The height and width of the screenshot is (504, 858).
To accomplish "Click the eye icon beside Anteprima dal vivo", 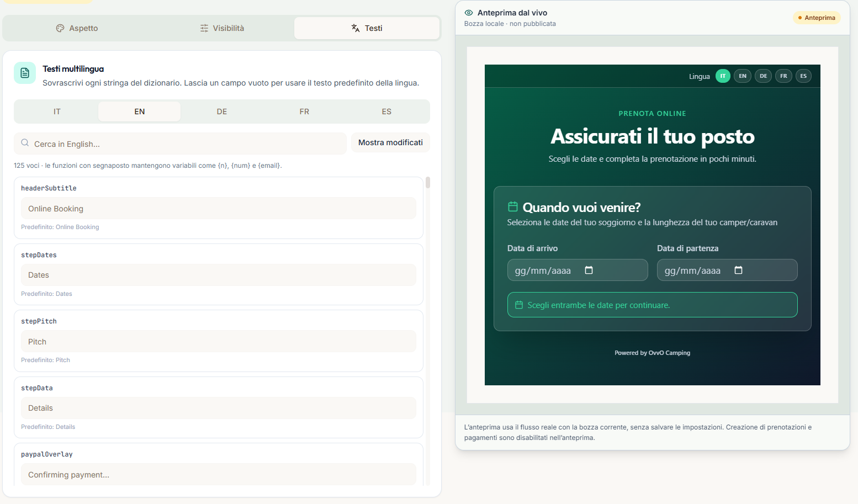I will (469, 13).
